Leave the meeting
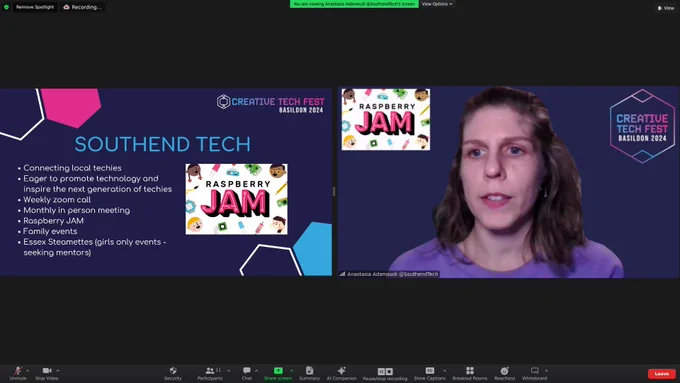Image resolution: width=680 pixels, height=383 pixels. click(662, 373)
